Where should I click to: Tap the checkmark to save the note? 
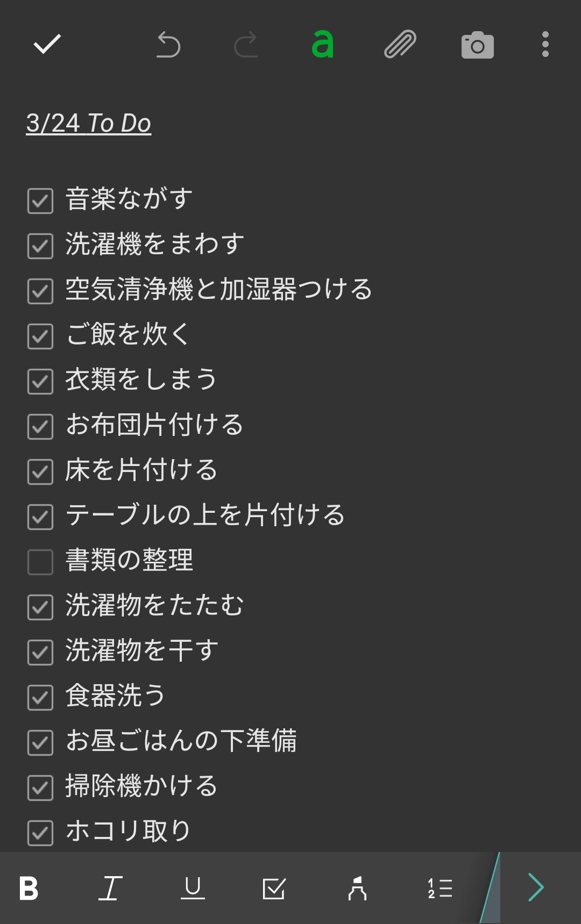[x=47, y=45]
